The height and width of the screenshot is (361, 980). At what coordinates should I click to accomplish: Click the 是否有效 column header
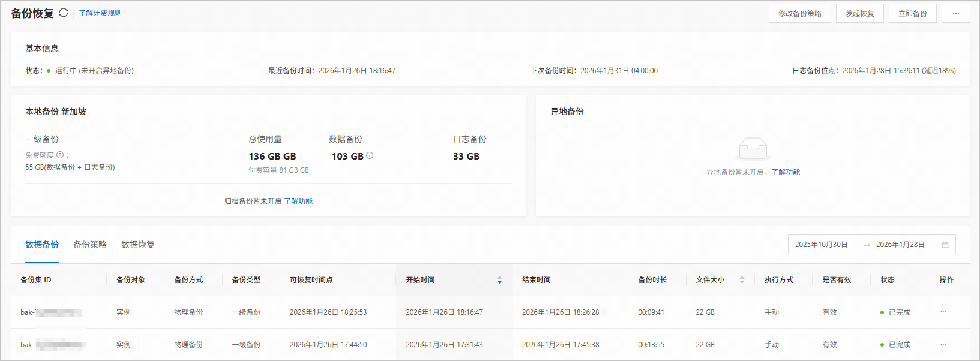837,280
